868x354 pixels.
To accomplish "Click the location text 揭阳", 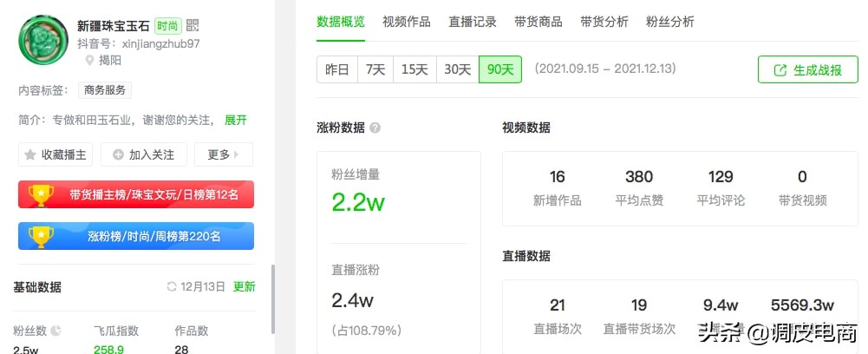I will coord(110,61).
